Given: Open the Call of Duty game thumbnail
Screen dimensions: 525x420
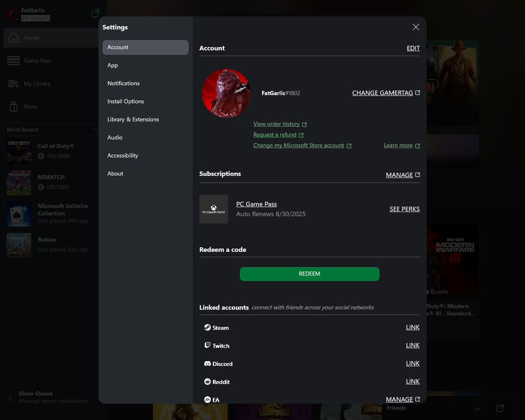Looking at the screenshot, I should pos(19,151).
